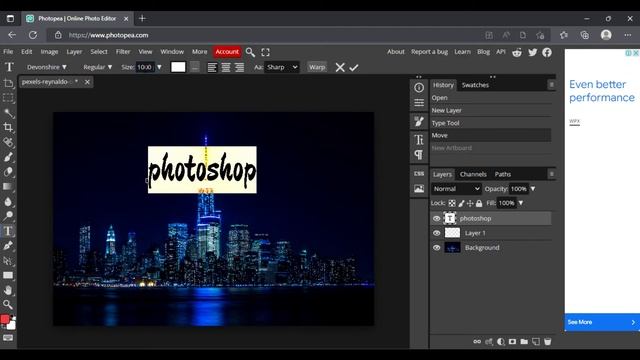This screenshot has height=360, width=640.
Task: Create a new folder in layers panel
Action: 524,342
